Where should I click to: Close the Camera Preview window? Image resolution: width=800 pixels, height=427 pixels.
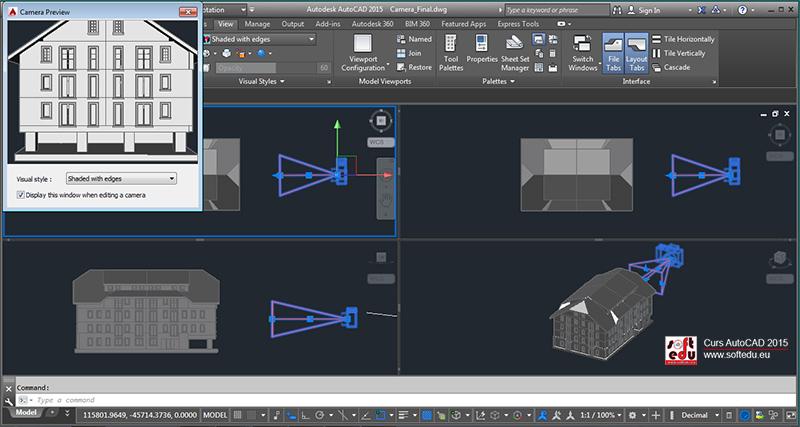coord(188,11)
